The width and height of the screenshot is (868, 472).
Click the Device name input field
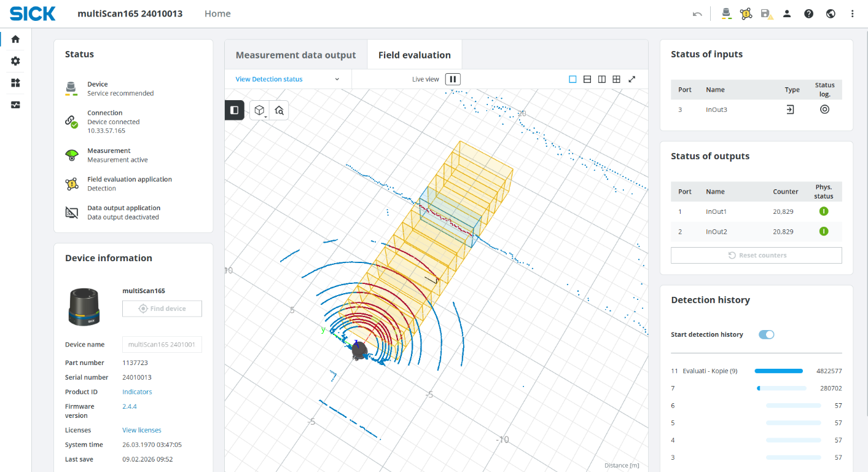coord(162,345)
